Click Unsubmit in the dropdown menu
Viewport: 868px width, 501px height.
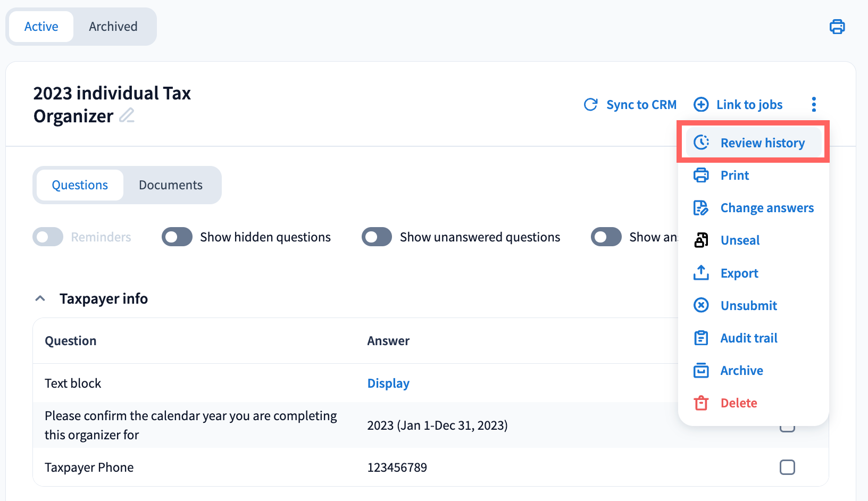748,306
